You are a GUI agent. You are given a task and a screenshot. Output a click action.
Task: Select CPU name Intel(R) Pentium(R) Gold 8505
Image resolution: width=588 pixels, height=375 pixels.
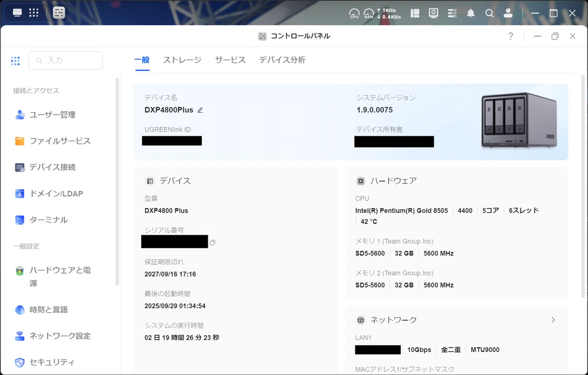click(x=402, y=211)
